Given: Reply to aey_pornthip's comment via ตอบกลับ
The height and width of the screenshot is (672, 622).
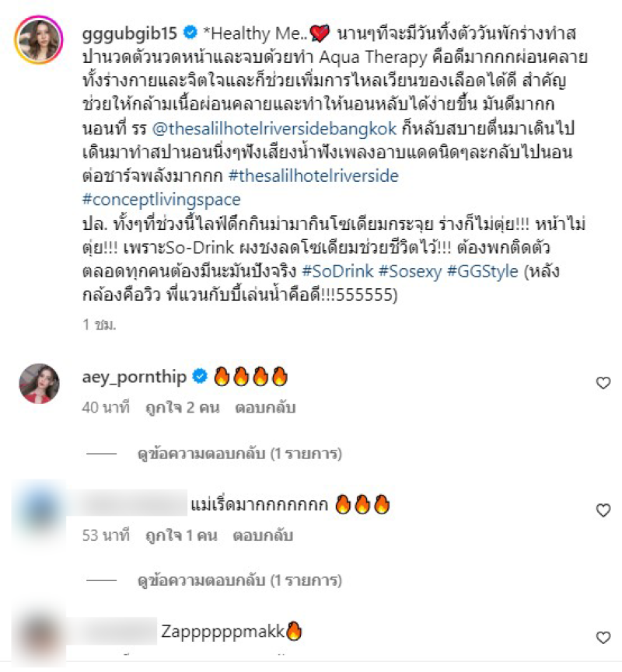Looking at the screenshot, I should click(265, 408).
